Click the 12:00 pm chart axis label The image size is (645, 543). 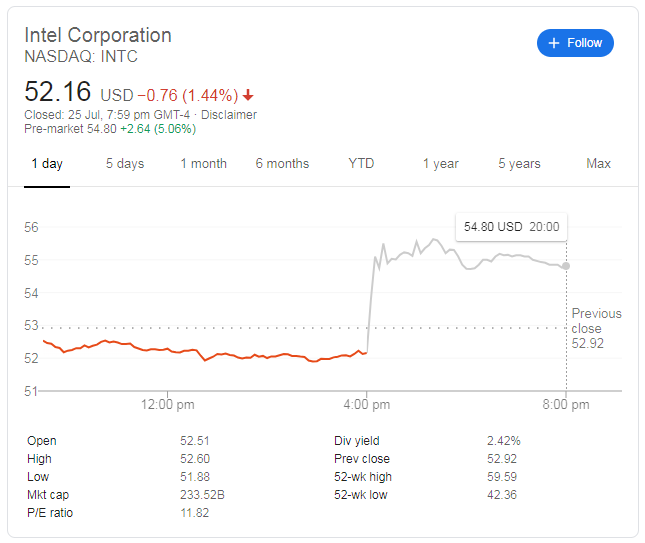166,405
